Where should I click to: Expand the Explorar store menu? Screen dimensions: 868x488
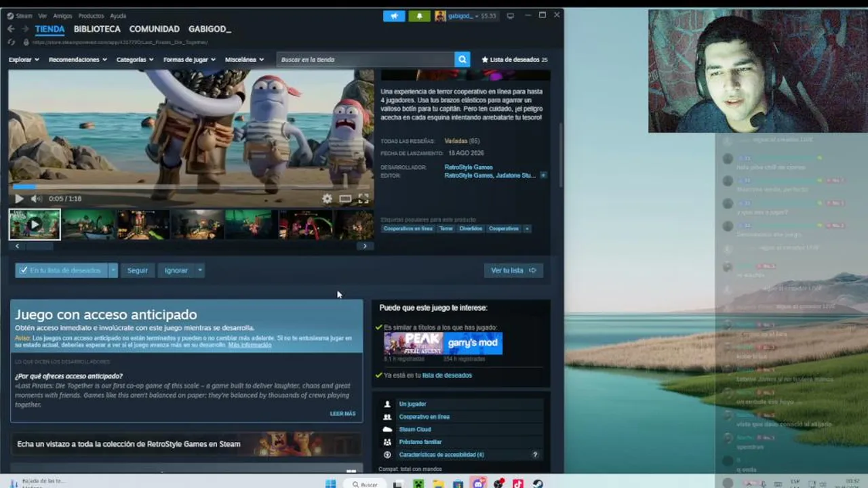point(24,60)
